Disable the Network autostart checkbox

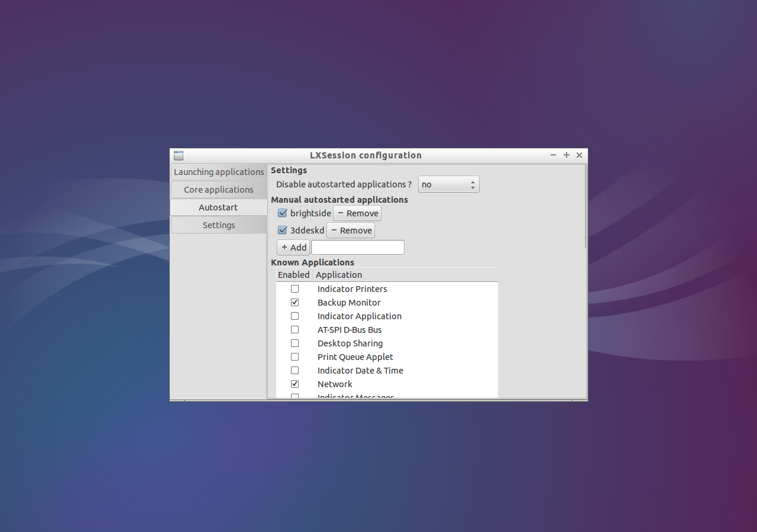pyautogui.click(x=295, y=384)
